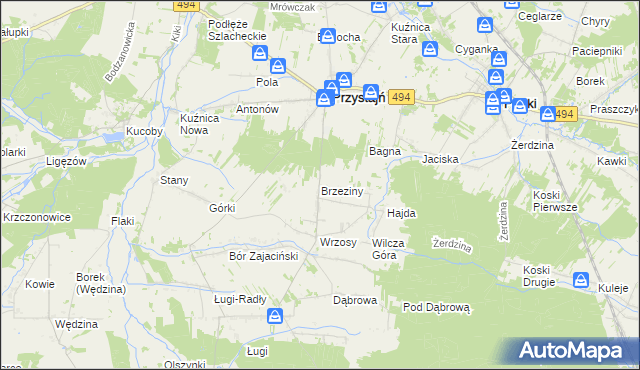Image resolution: width=640 pixels, height=370 pixels.
Task: Open the marker between Koski Drugie and Kuleje
Action: point(580,280)
